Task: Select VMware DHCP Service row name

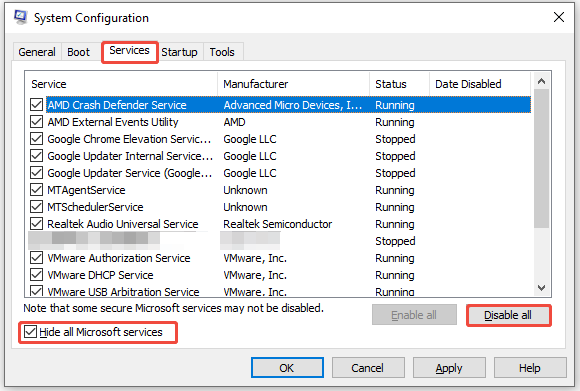Action: (x=100, y=275)
